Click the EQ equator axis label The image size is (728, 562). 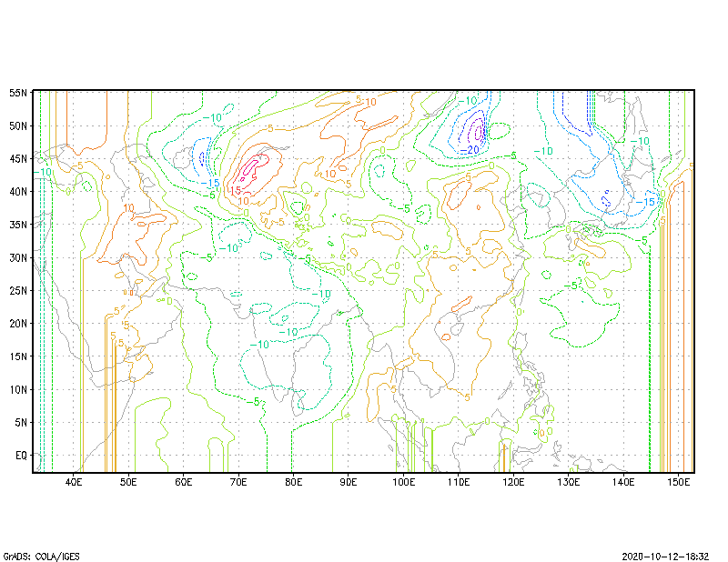click(21, 456)
